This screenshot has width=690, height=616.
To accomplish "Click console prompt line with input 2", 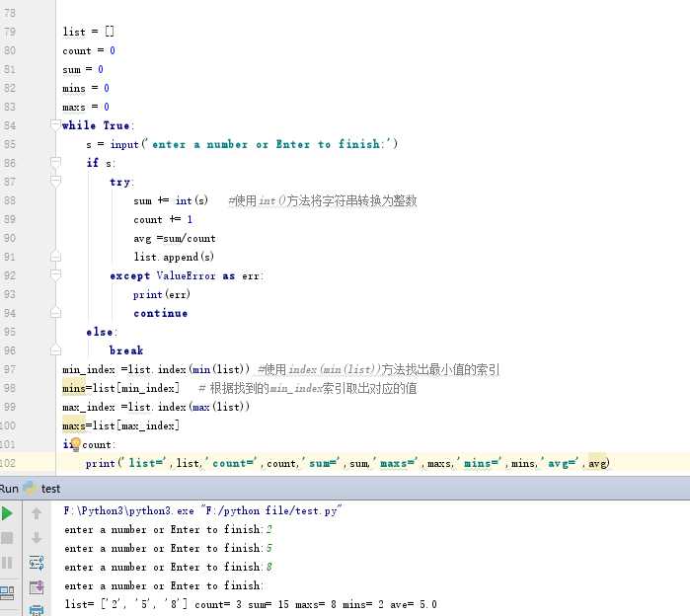I will coord(168,529).
